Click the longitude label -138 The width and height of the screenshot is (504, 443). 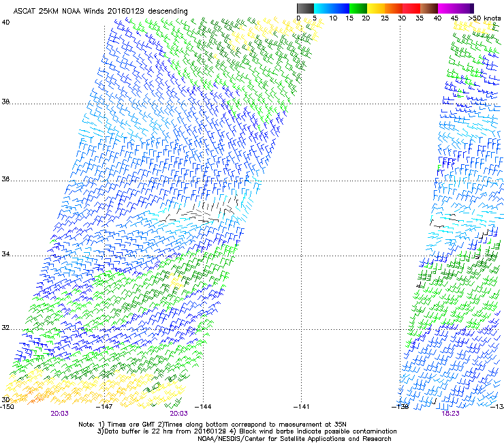click(x=400, y=407)
